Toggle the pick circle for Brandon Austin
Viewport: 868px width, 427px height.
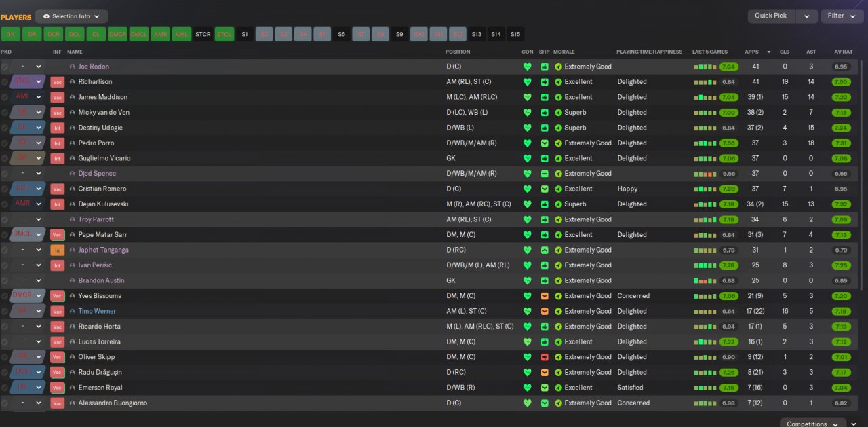point(5,280)
